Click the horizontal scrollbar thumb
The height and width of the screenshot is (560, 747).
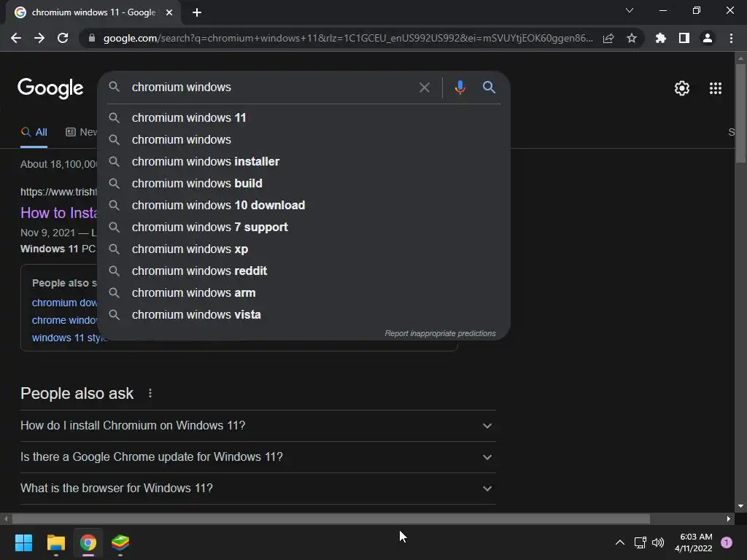330,518
